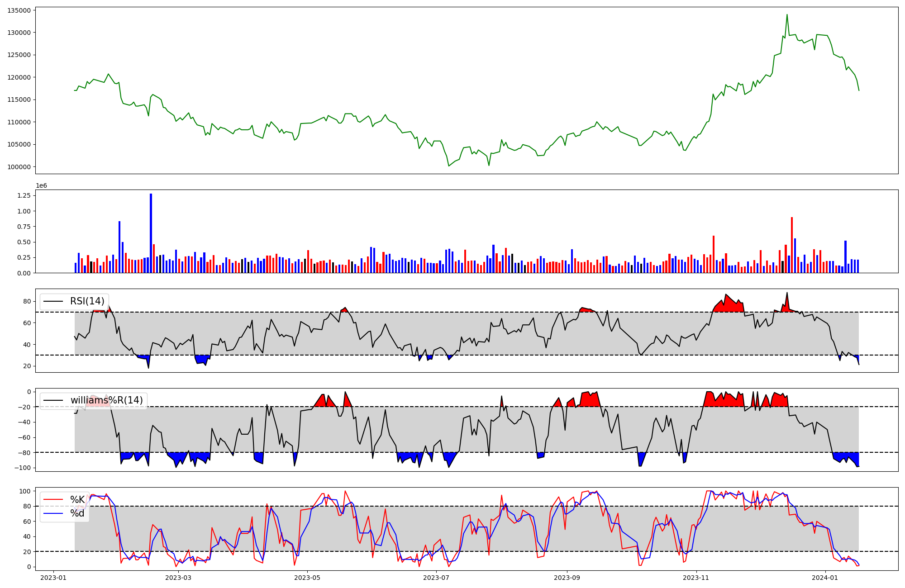This screenshot has height=588, width=905.
Task: Click the 100000 price axis tick label
Action: [x=19, y=167]
